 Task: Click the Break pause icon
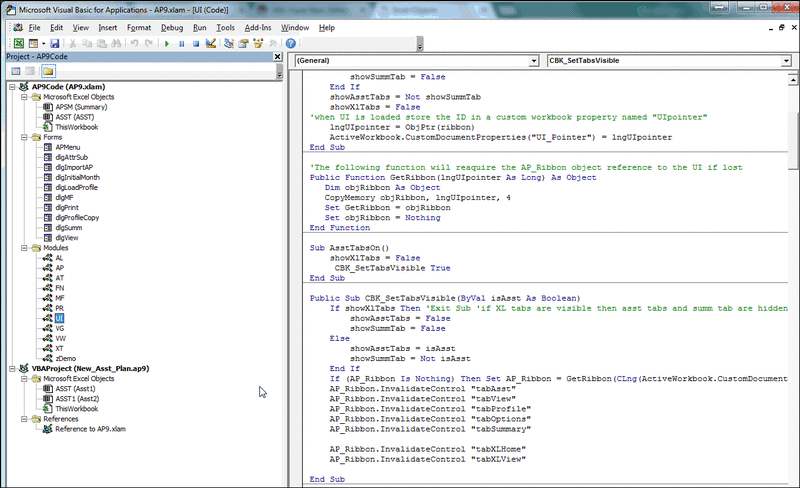click(182, 44)
